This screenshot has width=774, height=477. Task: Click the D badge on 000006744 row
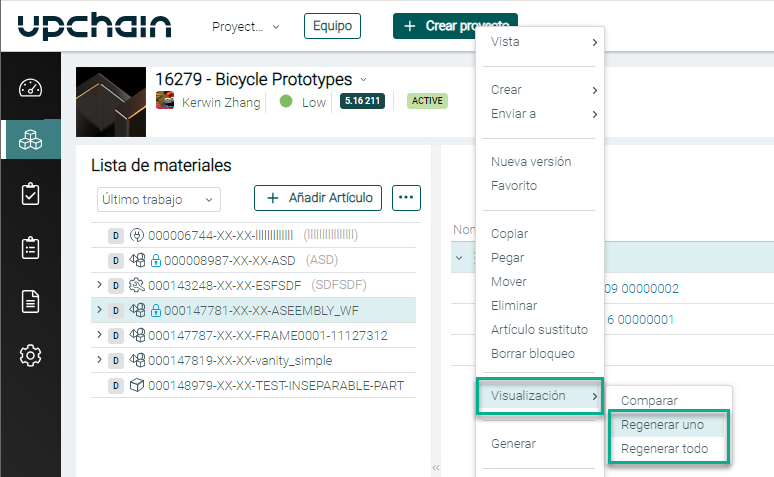pyautogui.click(x=116, y=236)
